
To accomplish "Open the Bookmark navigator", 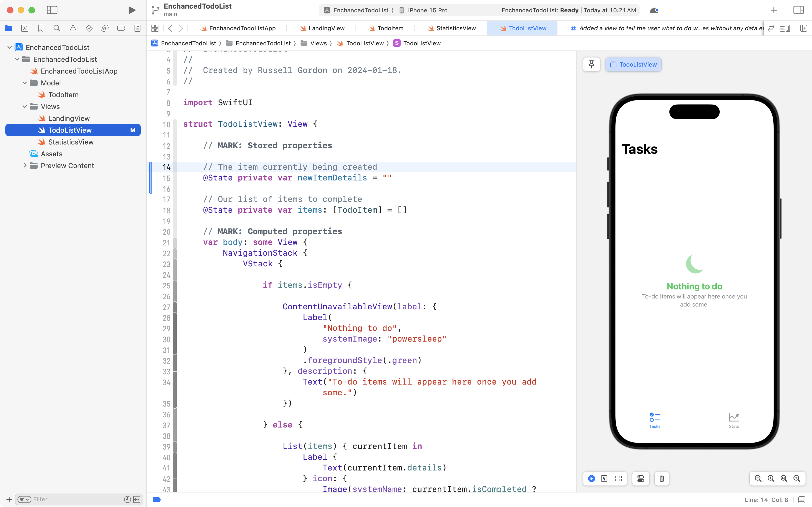I will tap(41, 28).
